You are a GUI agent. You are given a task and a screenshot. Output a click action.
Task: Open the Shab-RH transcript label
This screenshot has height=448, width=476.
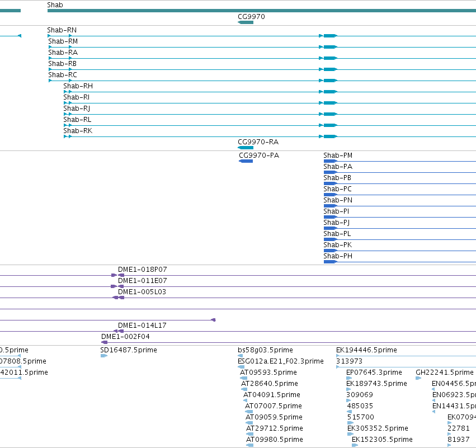tap(78, 86)
